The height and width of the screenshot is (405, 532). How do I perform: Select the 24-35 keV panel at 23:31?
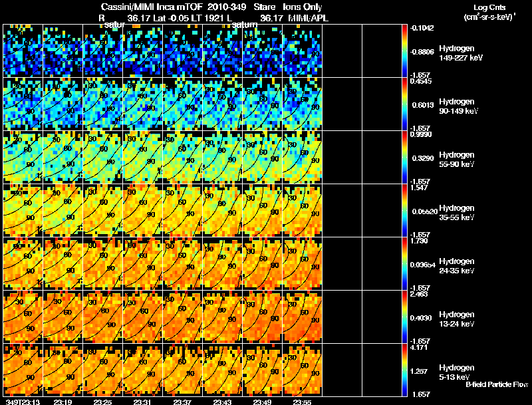pos(142,264)
